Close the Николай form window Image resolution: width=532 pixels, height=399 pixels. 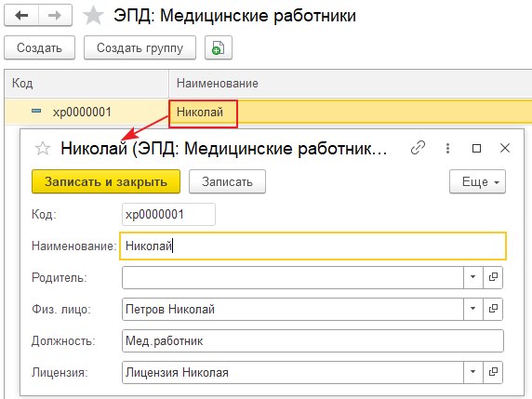505,148
